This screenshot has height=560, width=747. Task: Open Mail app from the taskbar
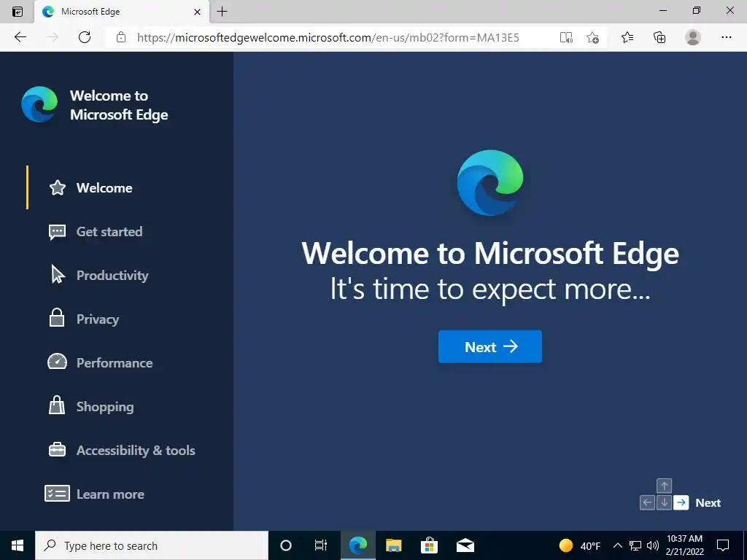(465, 545)
